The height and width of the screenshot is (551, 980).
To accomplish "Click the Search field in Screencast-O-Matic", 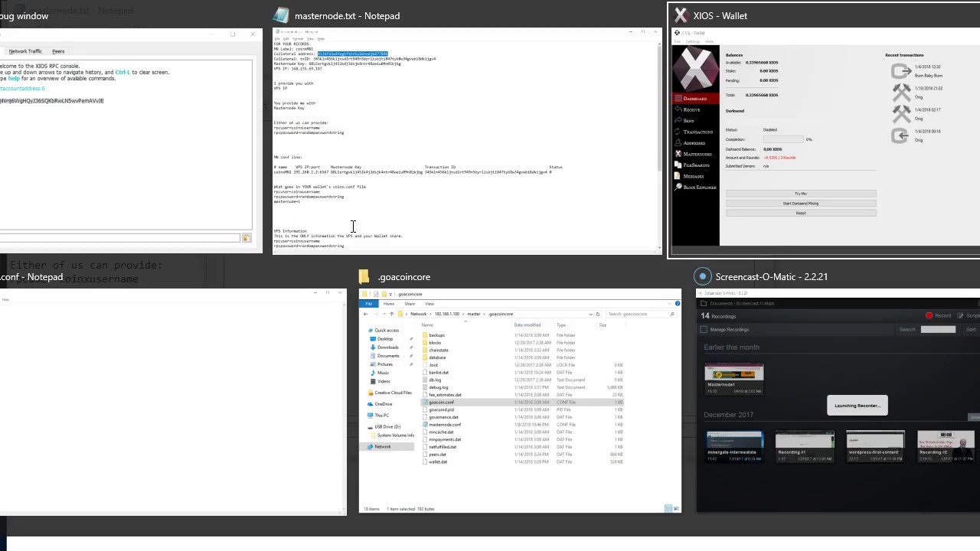I will [938, 330].
